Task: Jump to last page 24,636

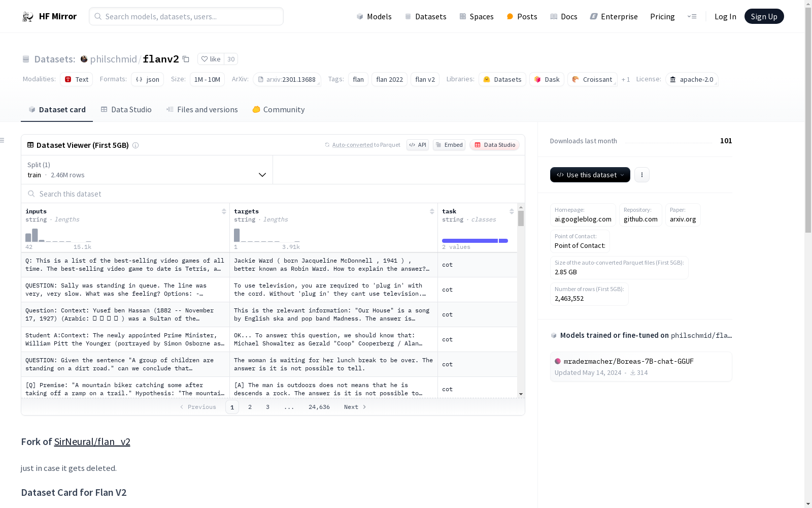Action: coord(319,407)
